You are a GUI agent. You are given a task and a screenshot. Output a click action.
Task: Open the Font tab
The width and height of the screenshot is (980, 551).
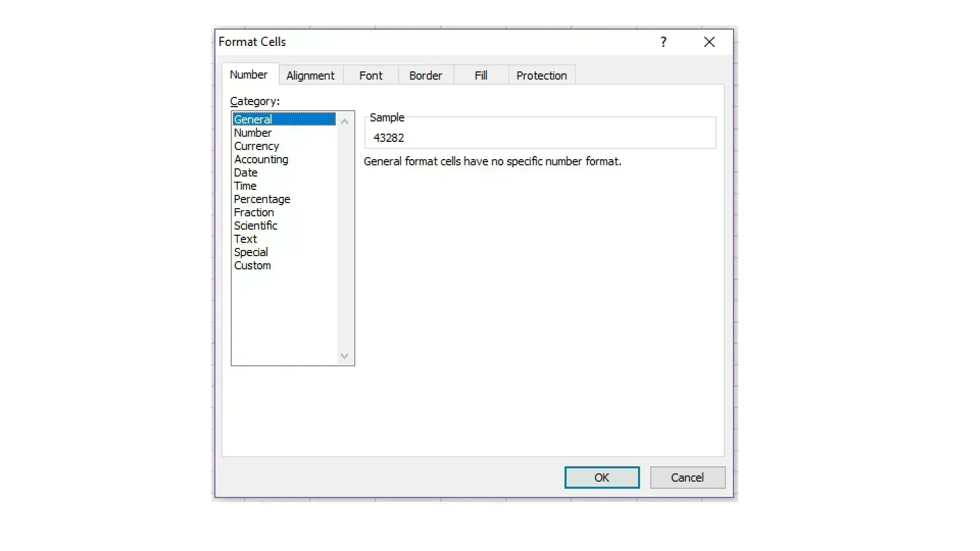(x=371, y=76)
